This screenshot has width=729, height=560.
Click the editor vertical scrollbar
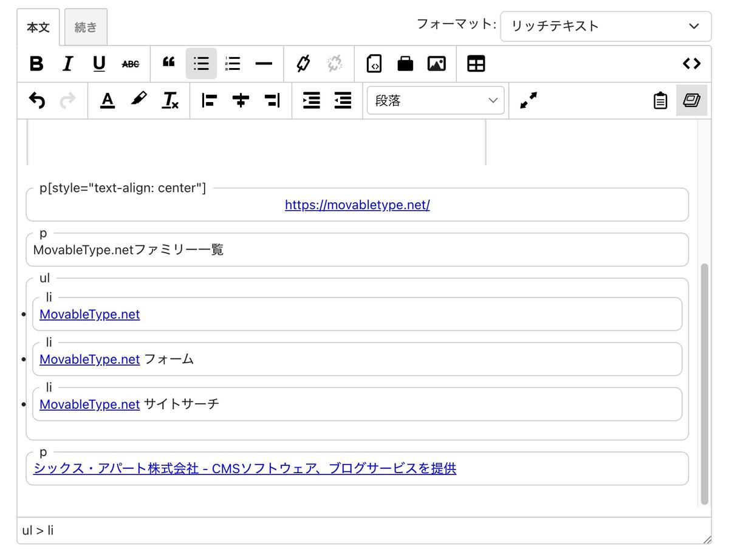[704, 383]
